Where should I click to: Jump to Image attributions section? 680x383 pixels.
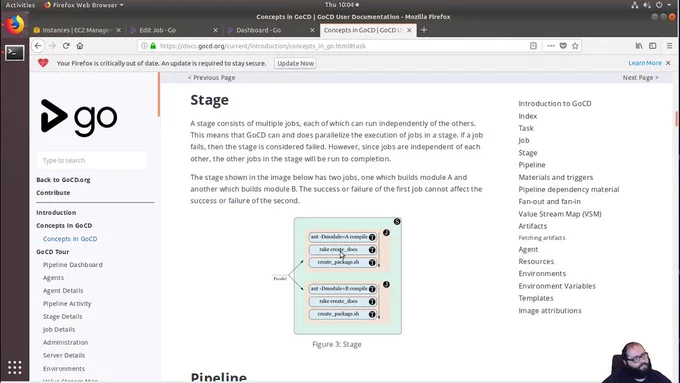click(549, 311)
